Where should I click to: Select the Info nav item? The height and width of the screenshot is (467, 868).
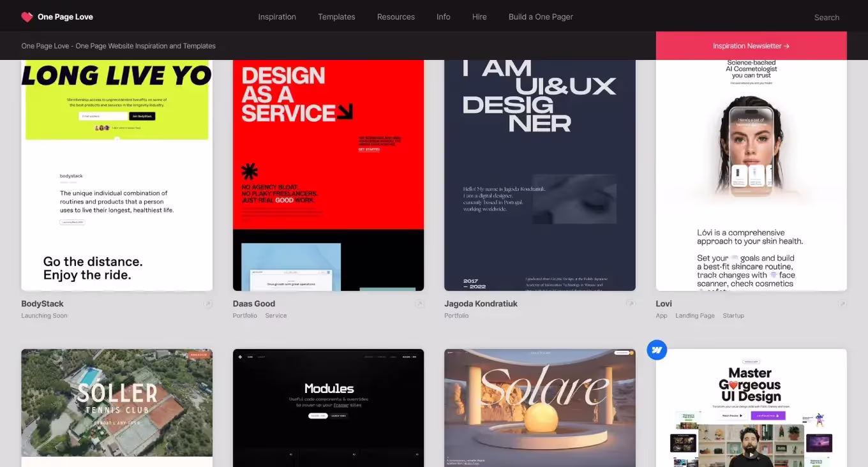click(x=444, y=17)
